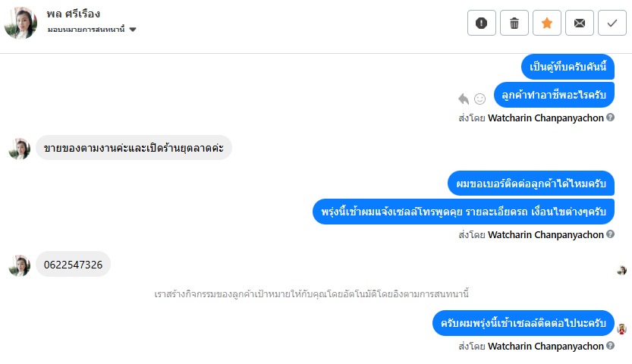
Task: Click help icon under the sales-call message
Action: click(611, 235)
